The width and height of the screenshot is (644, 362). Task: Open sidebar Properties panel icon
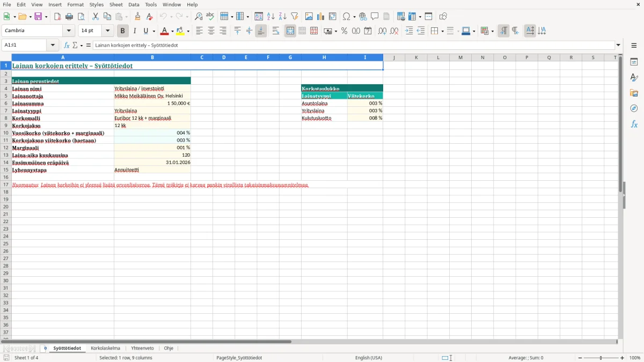(x=634, y=62)
